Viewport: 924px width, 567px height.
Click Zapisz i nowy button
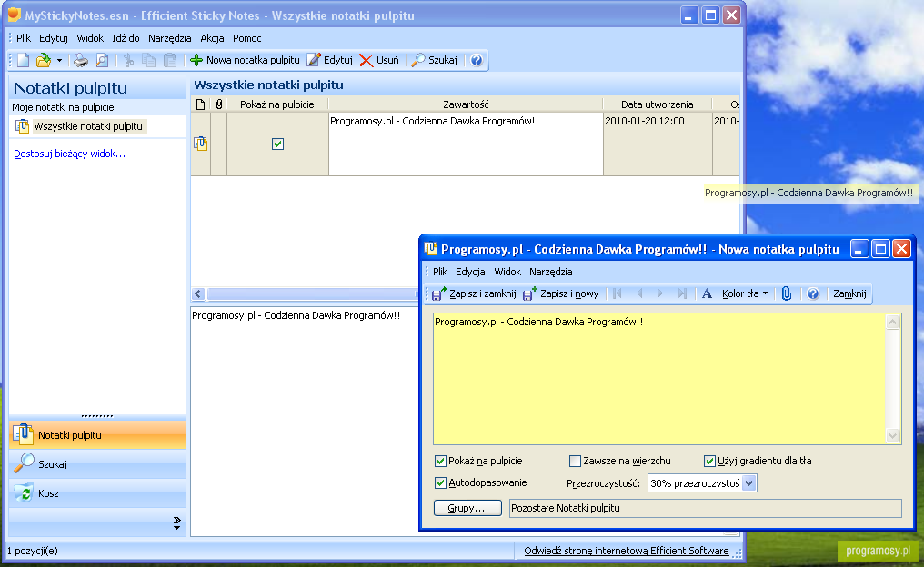tap(561, 293)
